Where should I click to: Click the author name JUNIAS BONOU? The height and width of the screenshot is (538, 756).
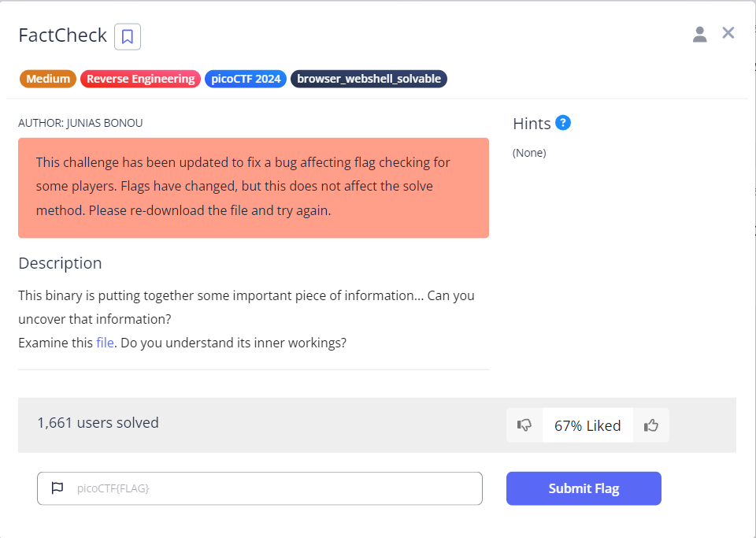(105, 123)
